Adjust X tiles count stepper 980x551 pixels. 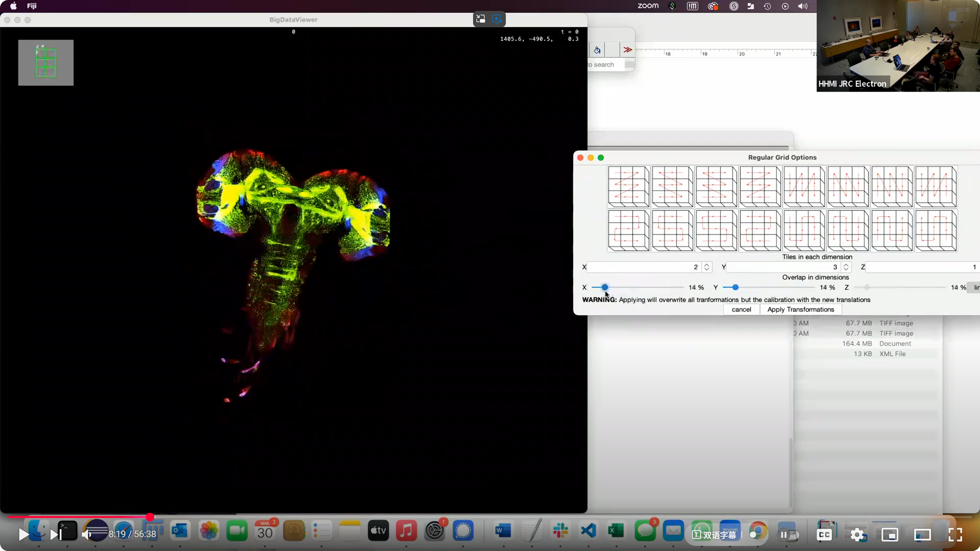tap(706, 267)
